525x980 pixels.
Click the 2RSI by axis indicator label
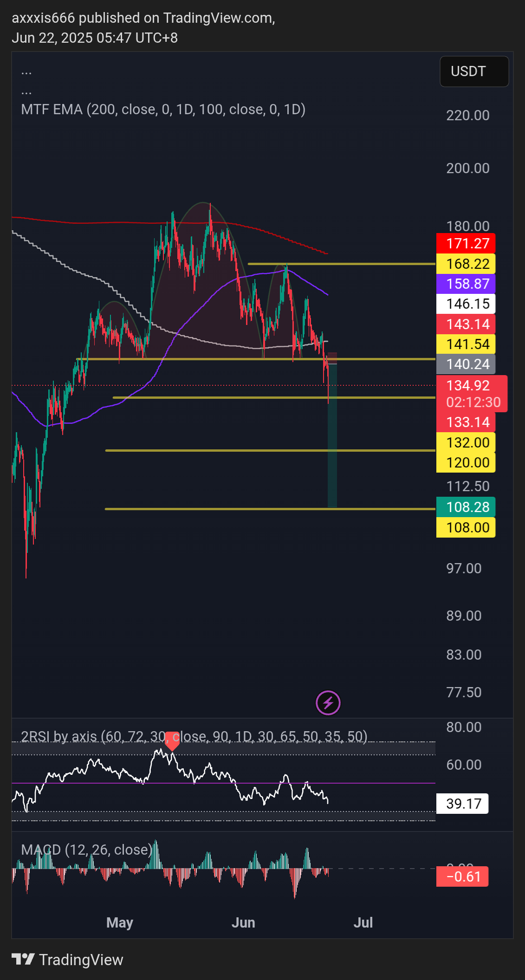[194, 736]
